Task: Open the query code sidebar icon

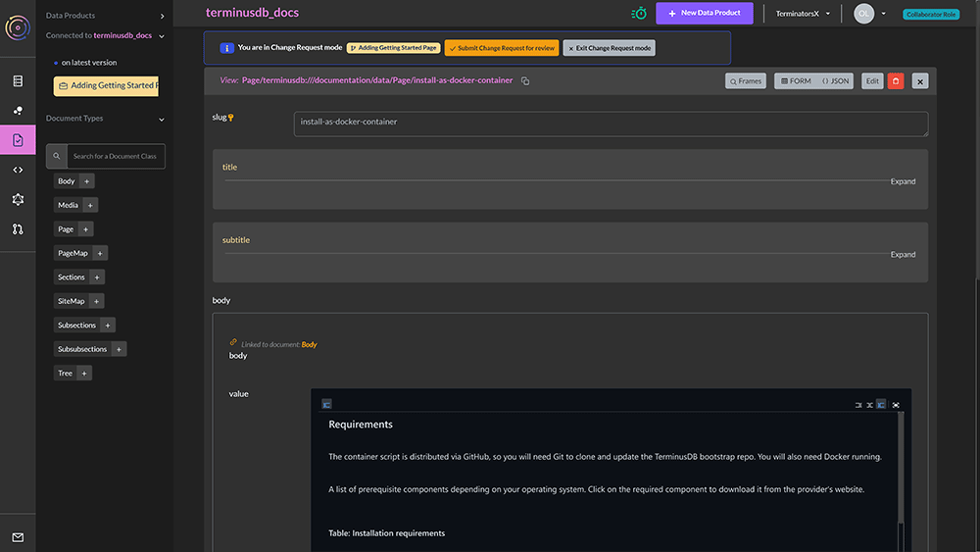Action: tap(18, 170)
